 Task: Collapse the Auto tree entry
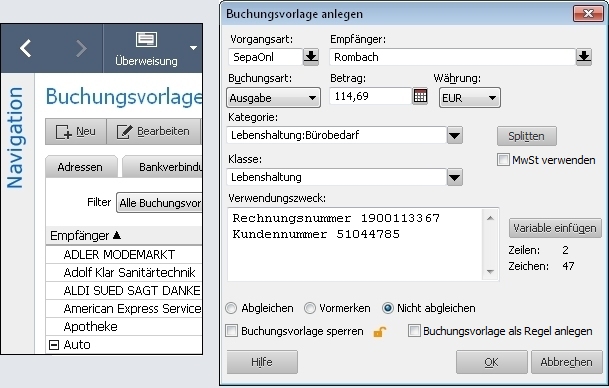[x=54, y=345]
